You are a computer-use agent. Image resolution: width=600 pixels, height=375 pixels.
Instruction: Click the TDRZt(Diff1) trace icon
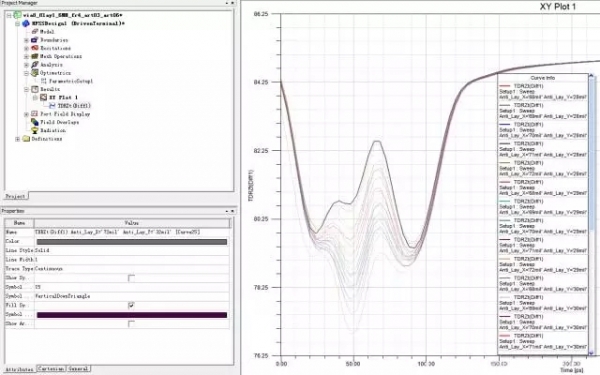click(x=52, y=106)
